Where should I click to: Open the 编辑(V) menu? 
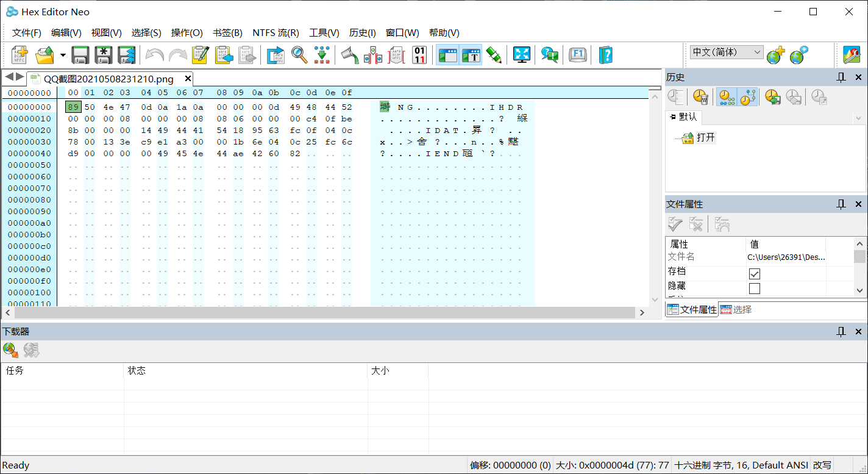[x=66, y=33]
